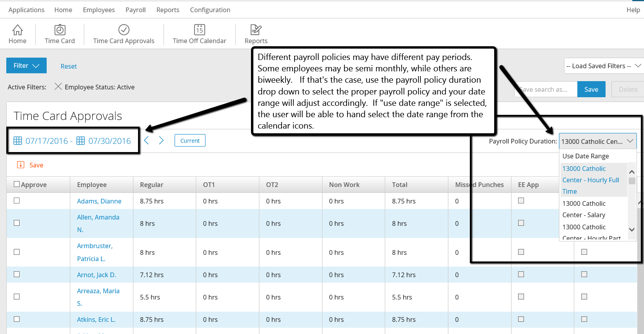
Task: Tick approve checkbox for Adams, Dianne
Action: [x=16, y=200]
